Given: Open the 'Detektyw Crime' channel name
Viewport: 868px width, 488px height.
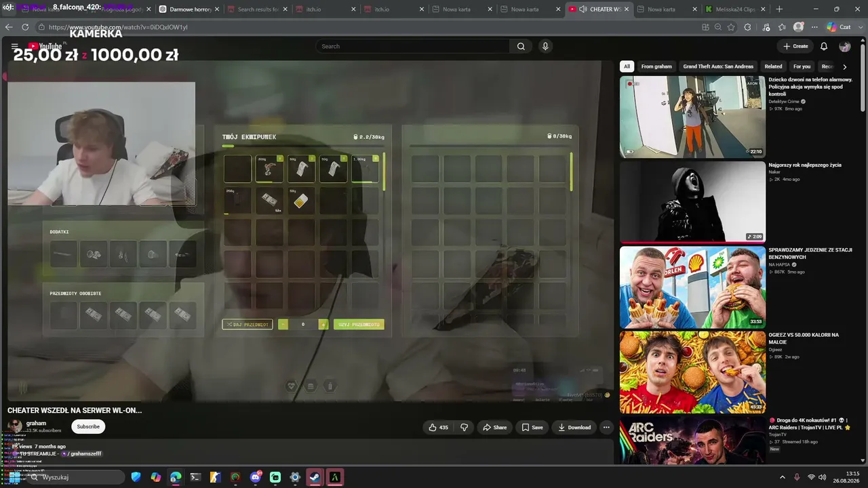Looking at the screenshot, I should pos(785,101).
